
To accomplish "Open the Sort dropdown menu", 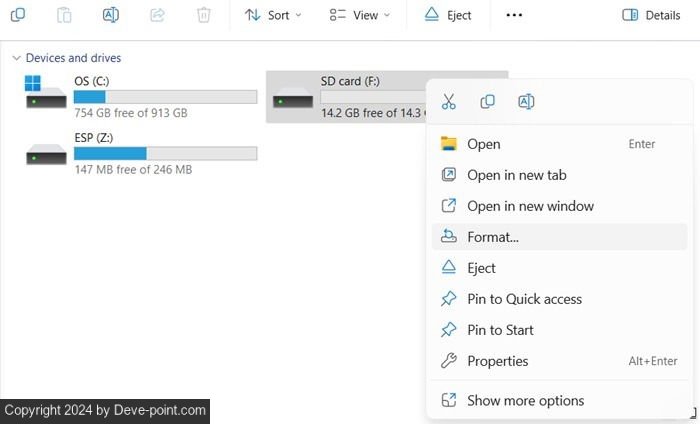I will pyautogui.click(x=273, y=15).
